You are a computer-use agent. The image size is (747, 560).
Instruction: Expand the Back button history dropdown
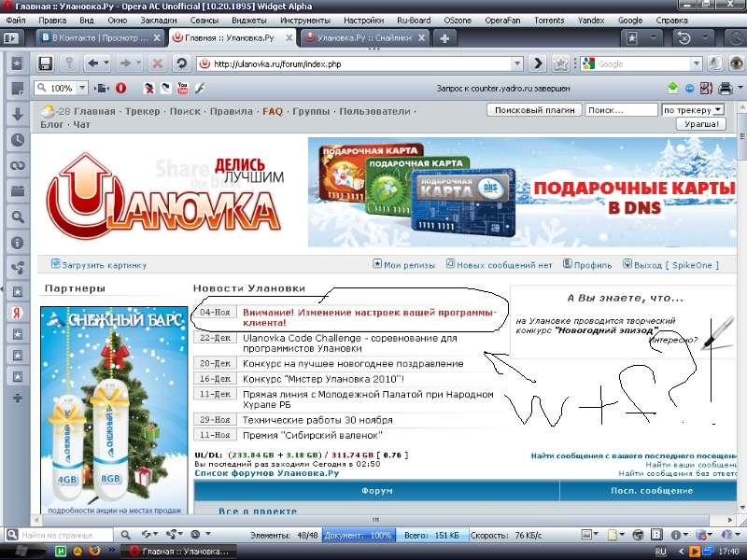[x=106, y=63]
